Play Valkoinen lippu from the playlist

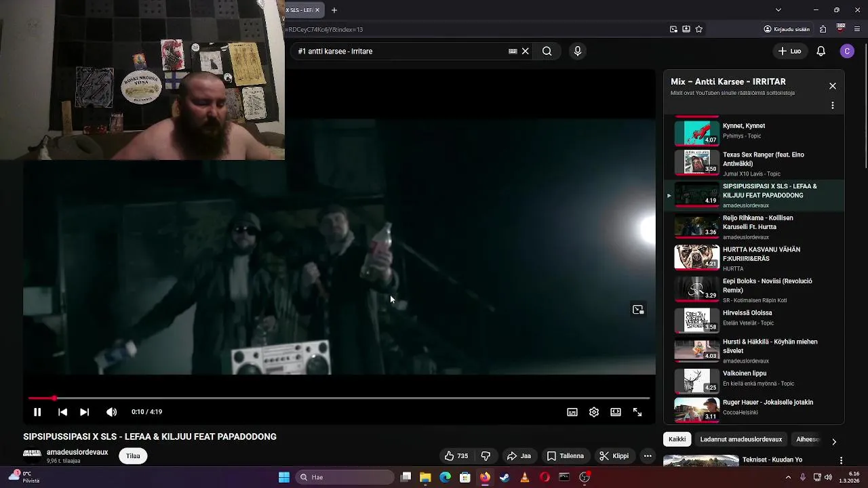(753, 380)
